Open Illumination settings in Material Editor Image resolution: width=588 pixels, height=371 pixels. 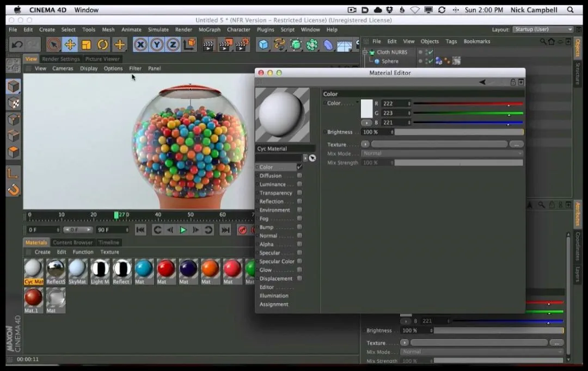click(274, 296)
